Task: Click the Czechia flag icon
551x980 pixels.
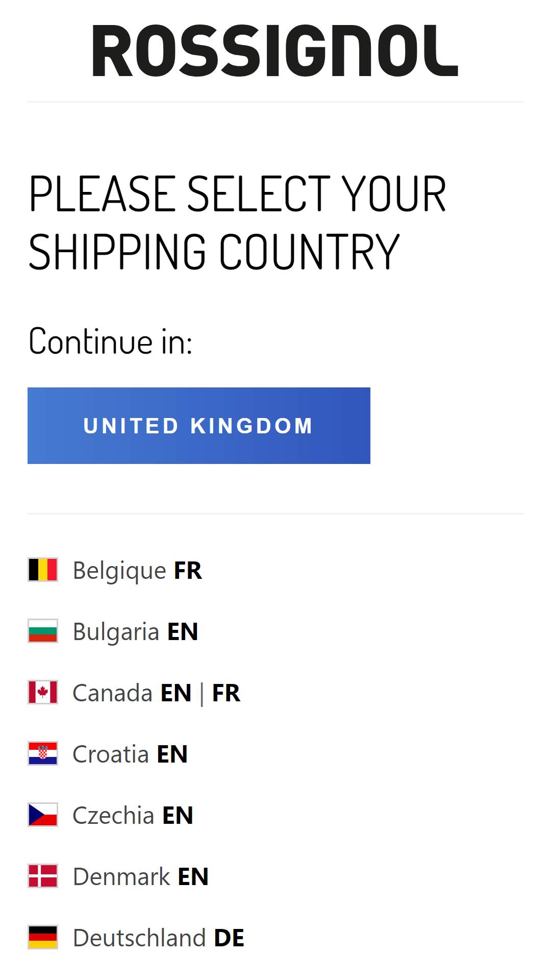Action: 43,815
